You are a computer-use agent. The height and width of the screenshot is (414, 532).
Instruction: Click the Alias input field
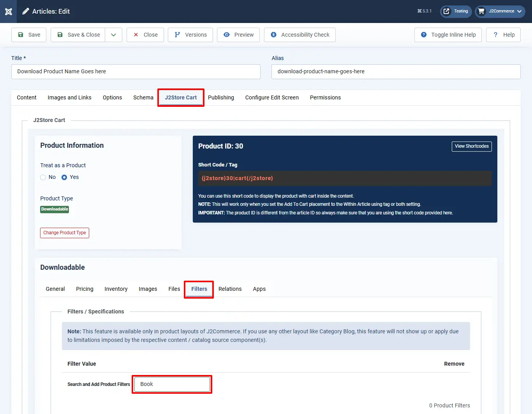[x=396, y=72]
